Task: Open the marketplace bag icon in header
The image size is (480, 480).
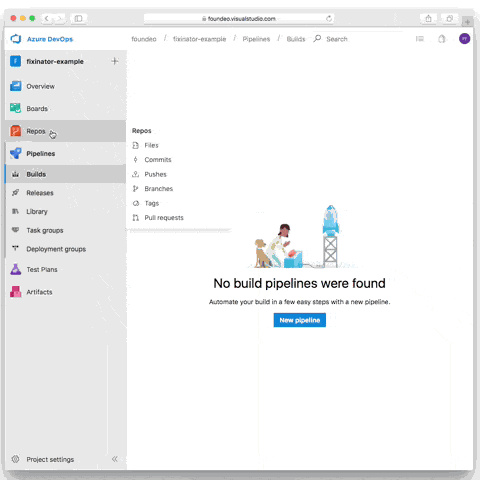Action: point(442,39)
